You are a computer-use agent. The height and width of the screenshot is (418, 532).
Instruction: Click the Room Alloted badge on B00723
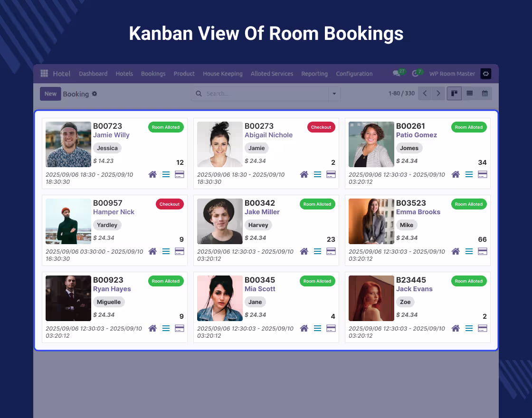coord(166,127)
